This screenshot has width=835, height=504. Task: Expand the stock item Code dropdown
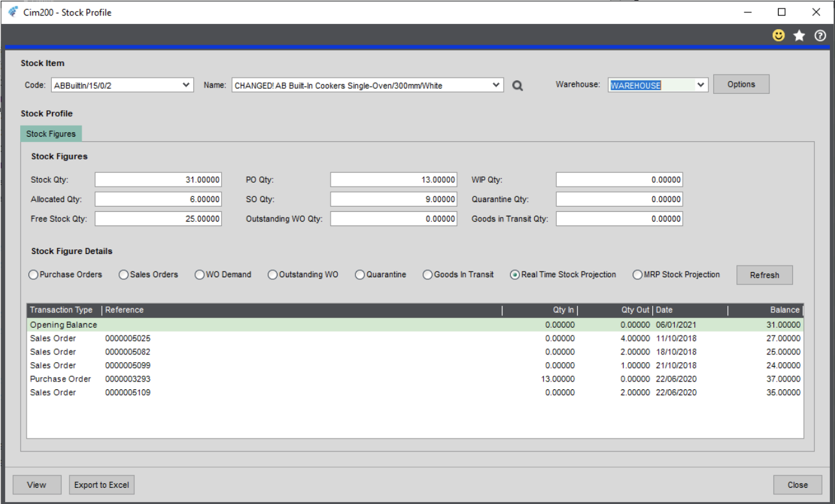pyautogui.click(x=186, y=85)
